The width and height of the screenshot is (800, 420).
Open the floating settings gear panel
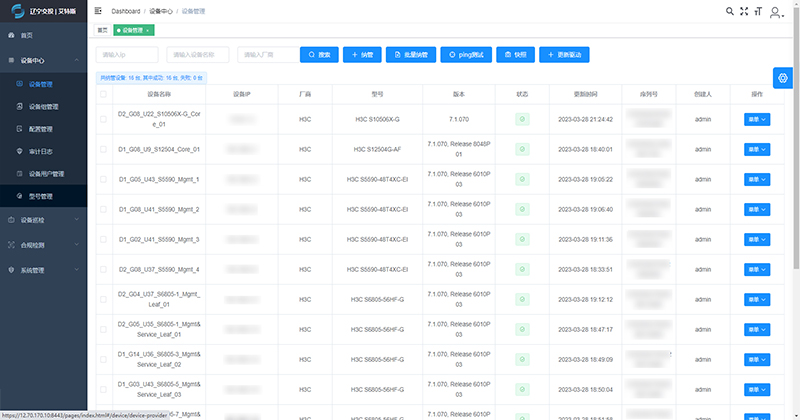tap(784, 77)
